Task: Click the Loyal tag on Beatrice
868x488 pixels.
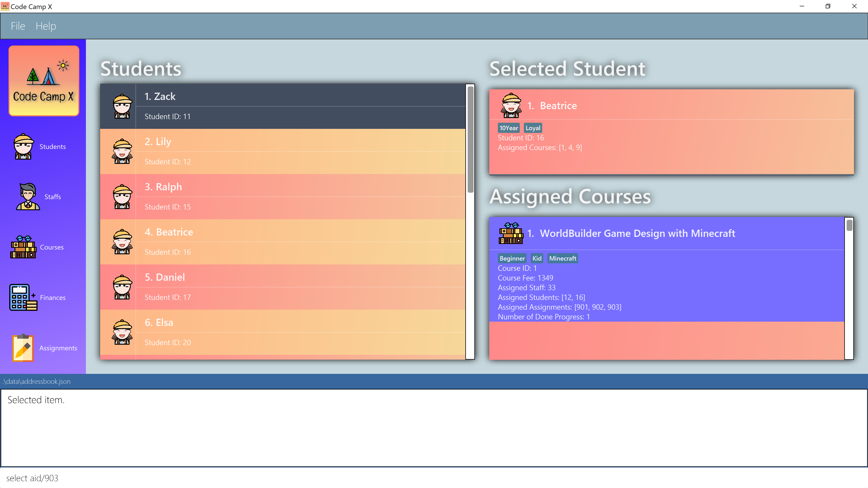Action: click(x=533, y=128)
